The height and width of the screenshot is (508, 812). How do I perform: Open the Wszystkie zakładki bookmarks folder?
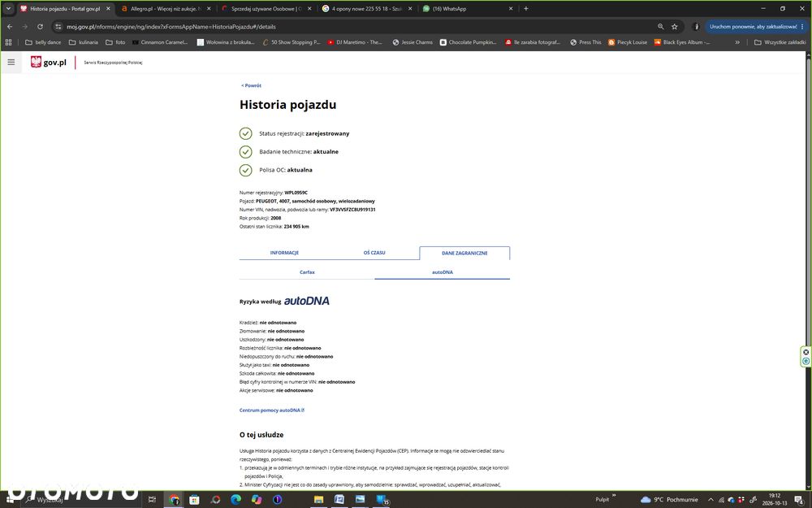coord(780,42)
